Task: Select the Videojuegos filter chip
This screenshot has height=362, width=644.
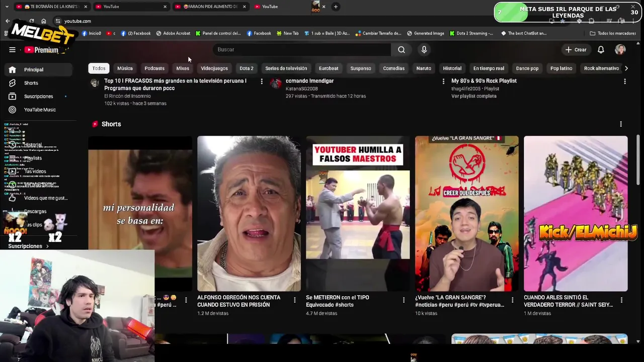Action: [214, 68]
